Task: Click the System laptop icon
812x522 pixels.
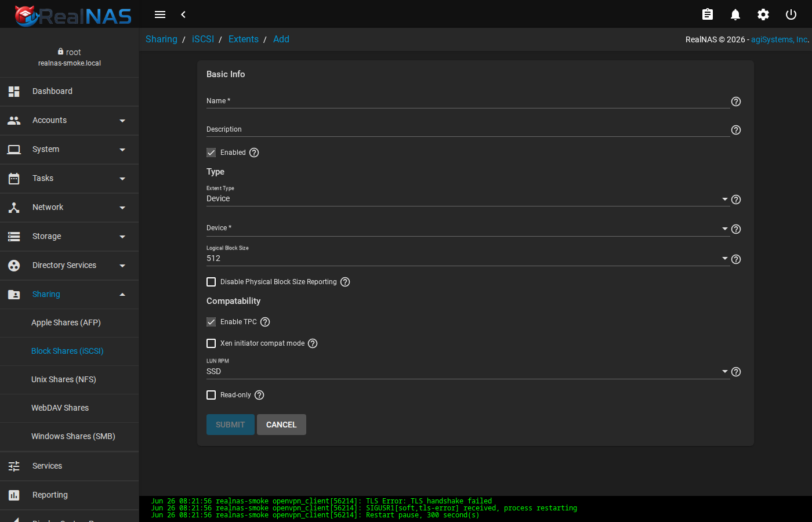Action: click(14, 150)
